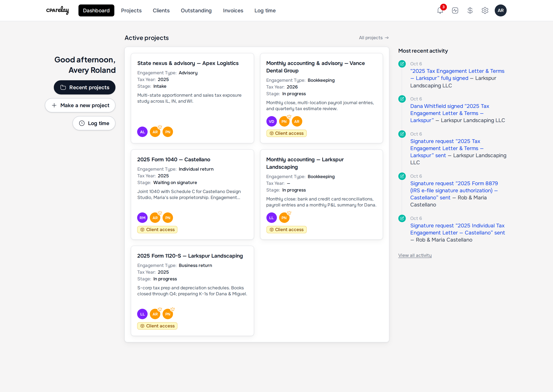Click activity icon beside Dana Whitfield signed entry
Viewport: 553px width, 392px height.
coord(402,99)
